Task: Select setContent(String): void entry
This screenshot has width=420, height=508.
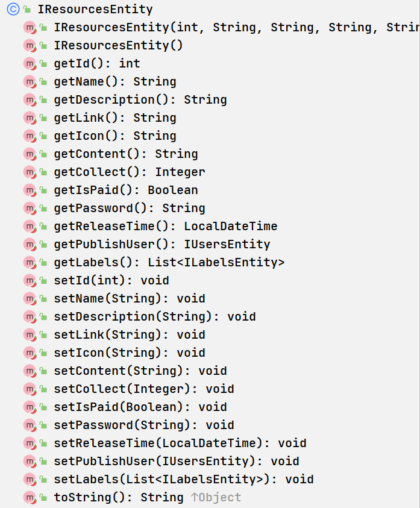Action: [x=140, y=371]
